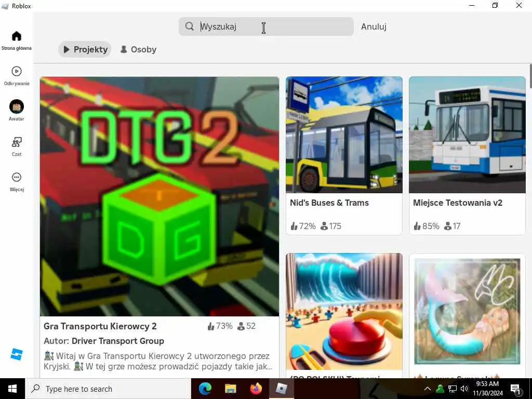Click the magnifier icon in search bar
532x399 pixels.
(189, 26)
